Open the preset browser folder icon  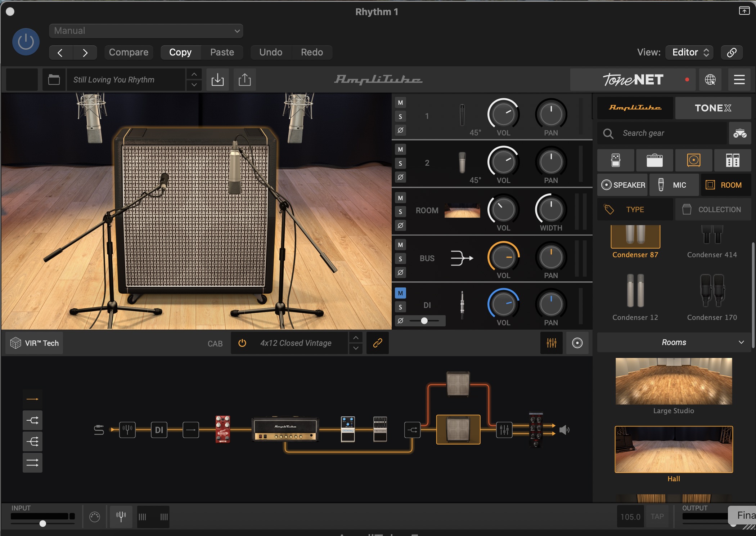tap(54, 80)
